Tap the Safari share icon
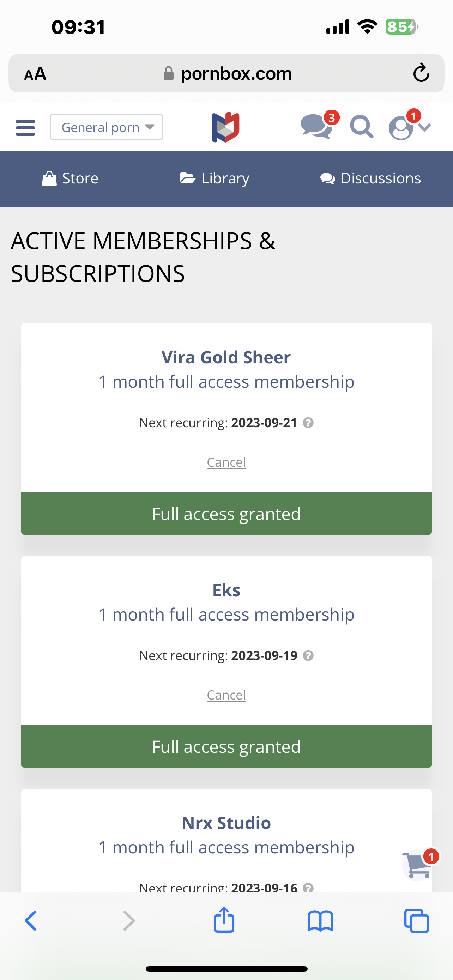 pyautogui.click(x=224, y=921)
